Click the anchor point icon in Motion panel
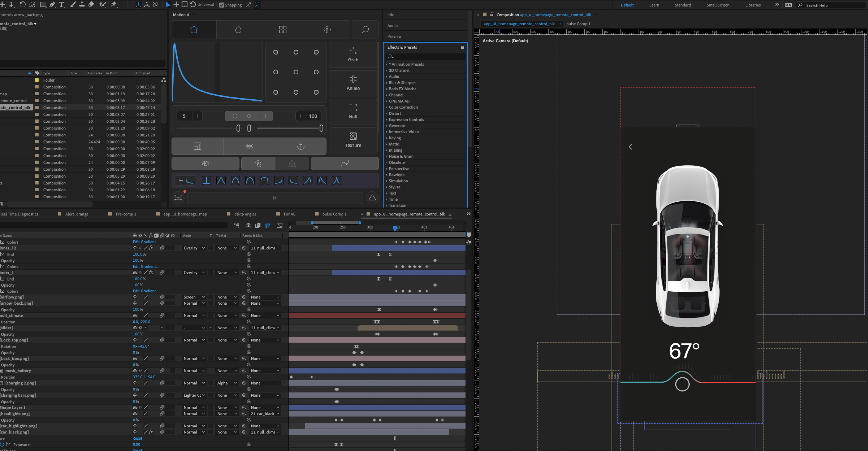868x451 pixels. pyautogui.click(x=300, y=146)
